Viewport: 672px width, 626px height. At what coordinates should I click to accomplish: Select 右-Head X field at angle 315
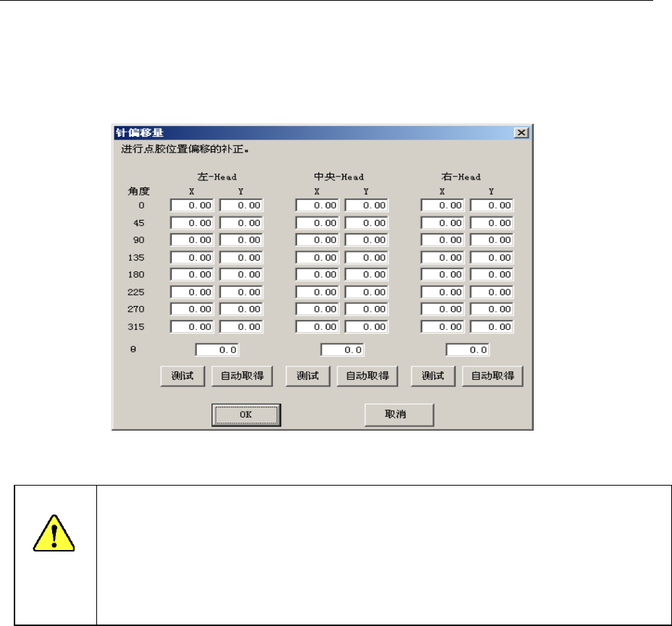click(442, 326)
